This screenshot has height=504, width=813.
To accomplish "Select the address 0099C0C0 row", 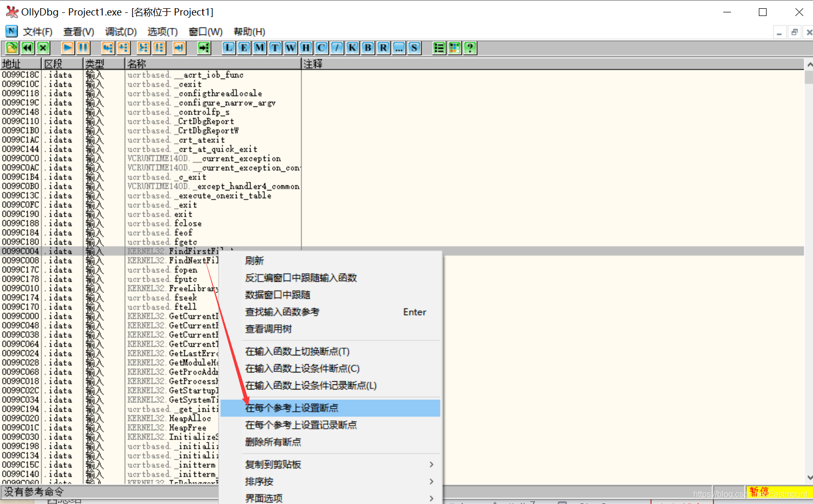I will (402, 158).
